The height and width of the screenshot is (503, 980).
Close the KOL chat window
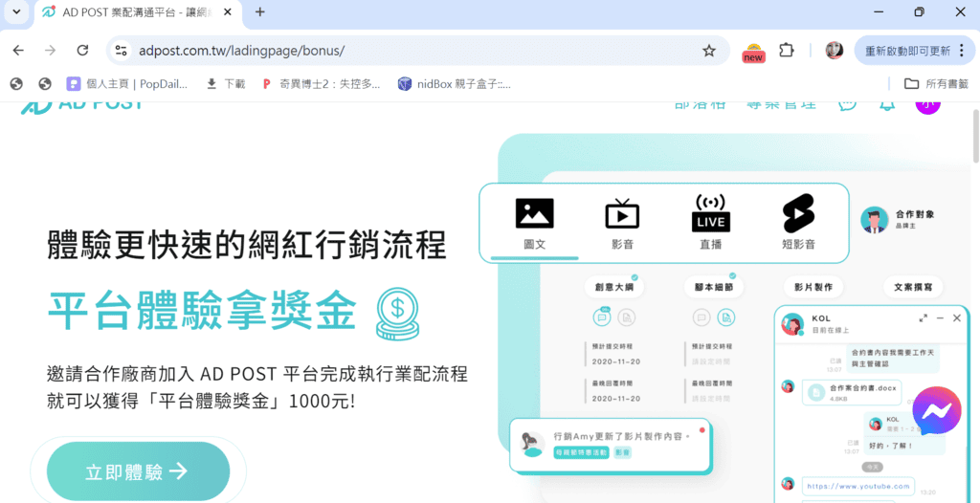(957, 318)
